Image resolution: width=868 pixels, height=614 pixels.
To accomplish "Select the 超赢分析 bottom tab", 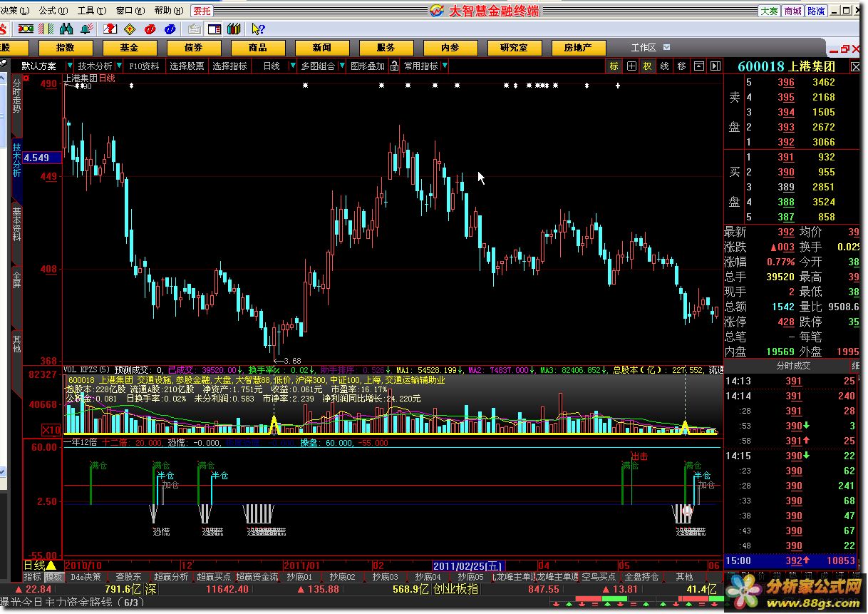I will [x=172, y=576].
